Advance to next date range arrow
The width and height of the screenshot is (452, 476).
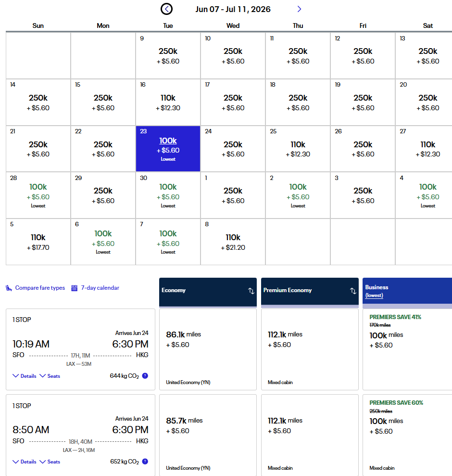point(299,9)
